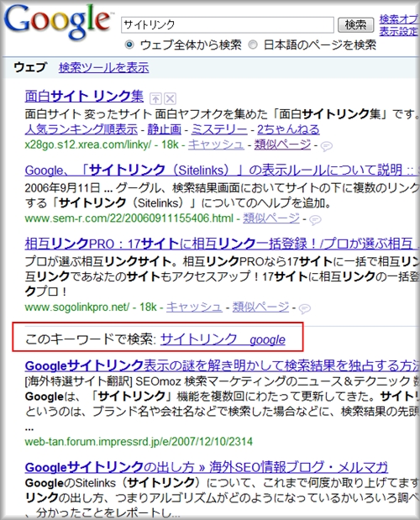
Task: Open the 人気ランキング順表示 sitelink
Action: pos(81,129)
